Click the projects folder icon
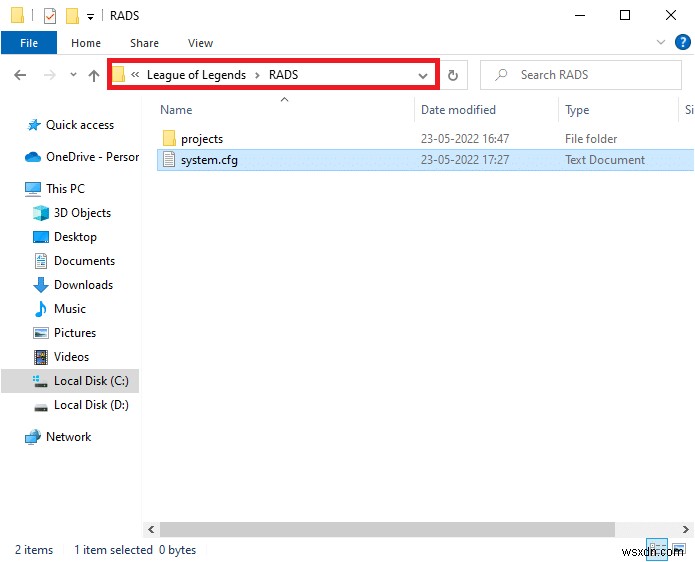This screenshot has height=562, width=695. point(169,138)
